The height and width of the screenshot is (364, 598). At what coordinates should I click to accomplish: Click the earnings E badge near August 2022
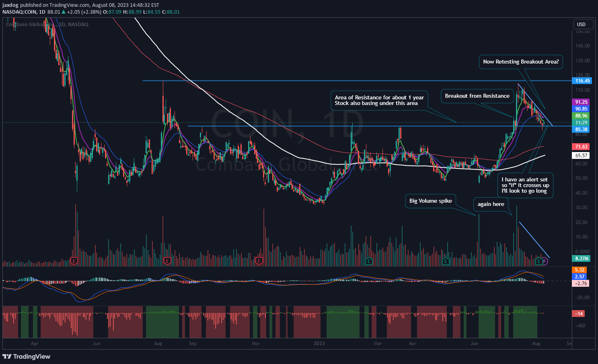click(x=167, y=261)
